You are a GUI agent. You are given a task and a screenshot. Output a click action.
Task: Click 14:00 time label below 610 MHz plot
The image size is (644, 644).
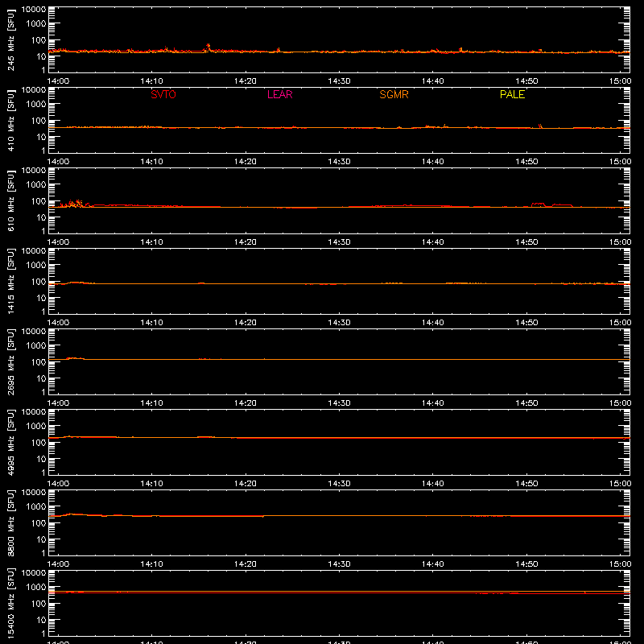click(x=58, y=242)
